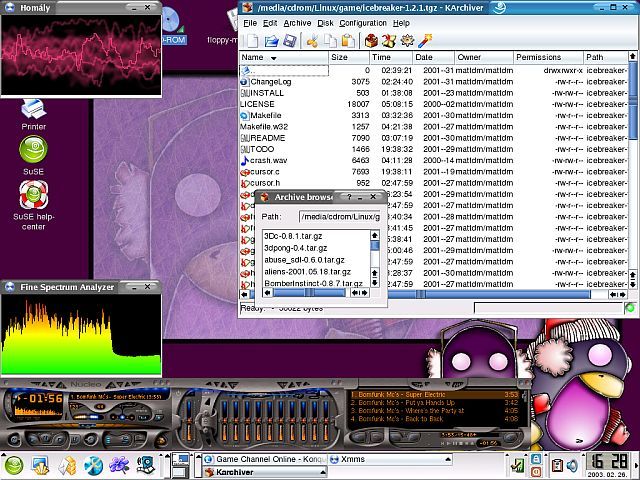Expand the Xmms taskbar group arrow
This screenshot has height=480, width=640.
(448, 459)
